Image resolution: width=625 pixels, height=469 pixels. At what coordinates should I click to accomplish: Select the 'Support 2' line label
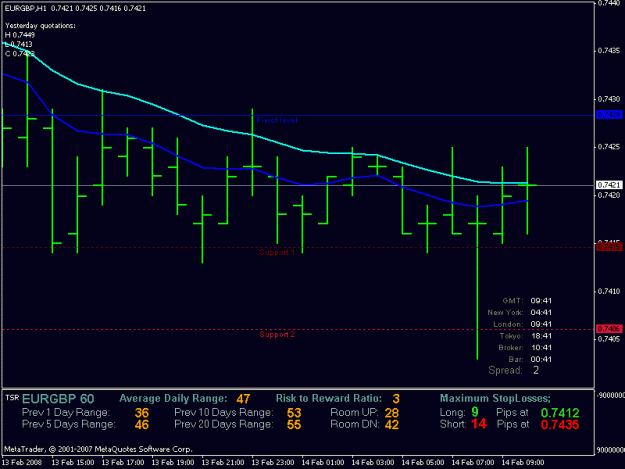click(x=277, y=334)
